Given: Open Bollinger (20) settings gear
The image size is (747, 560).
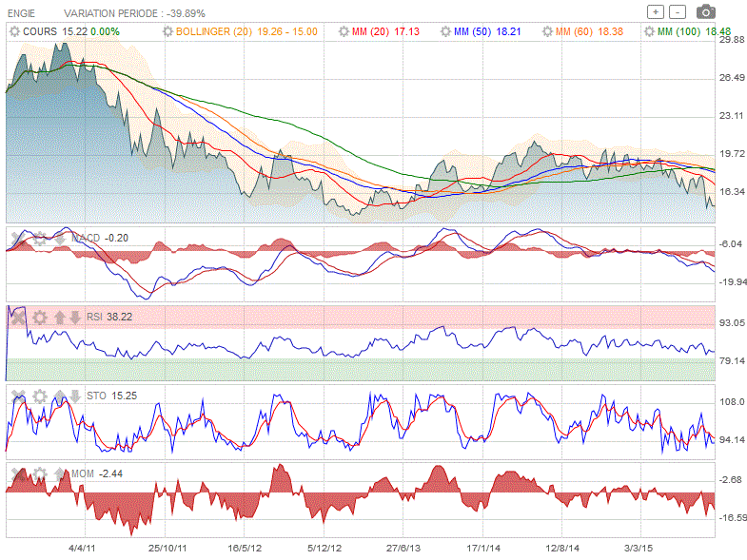Looking at the screenshot, I should tap(168, 31).
